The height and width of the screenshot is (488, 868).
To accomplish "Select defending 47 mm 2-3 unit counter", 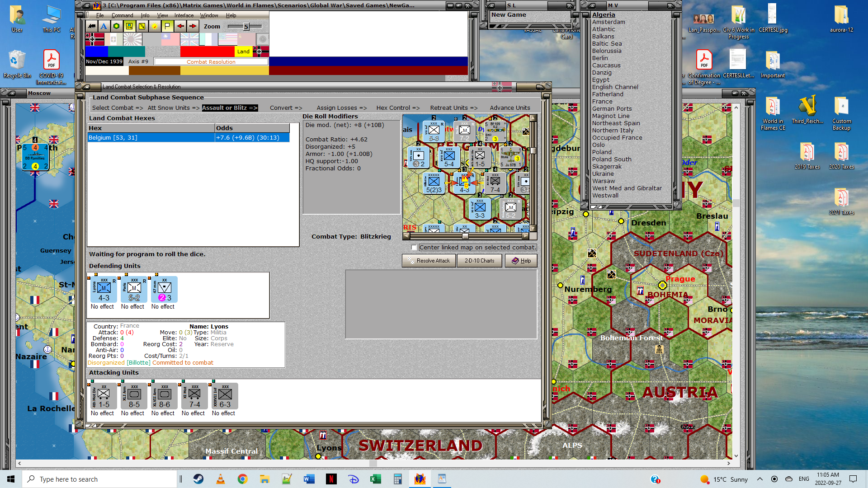I will pos(165,290).
